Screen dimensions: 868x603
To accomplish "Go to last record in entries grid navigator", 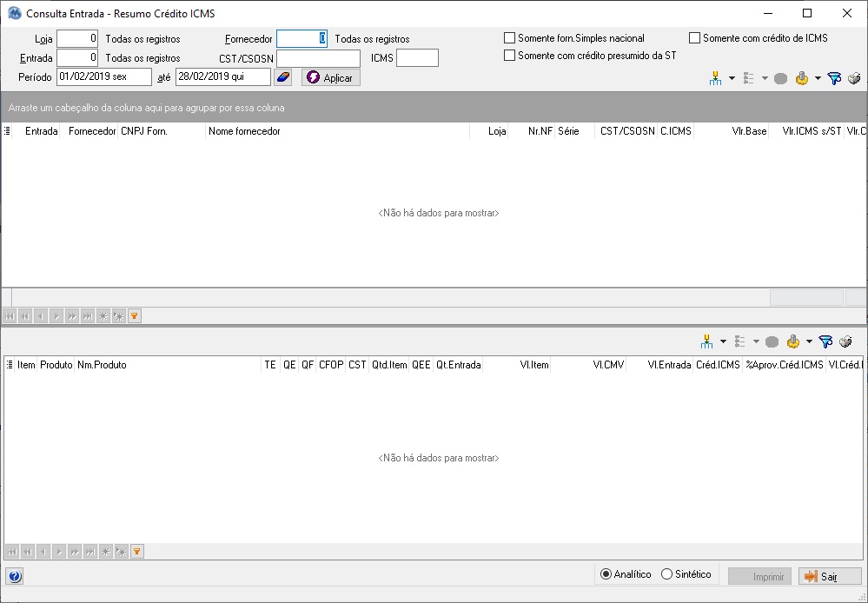I will 88,316.
